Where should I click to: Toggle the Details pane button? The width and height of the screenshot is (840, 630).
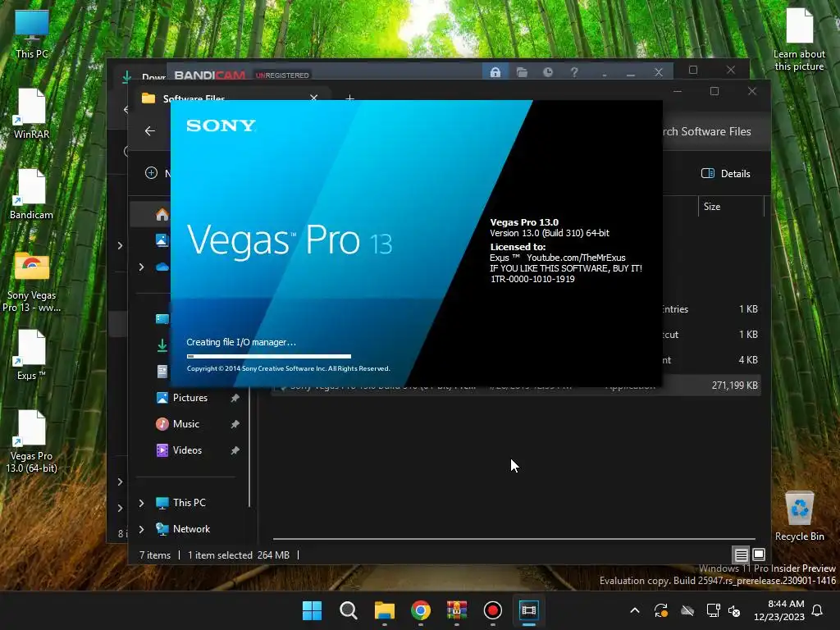725,173
